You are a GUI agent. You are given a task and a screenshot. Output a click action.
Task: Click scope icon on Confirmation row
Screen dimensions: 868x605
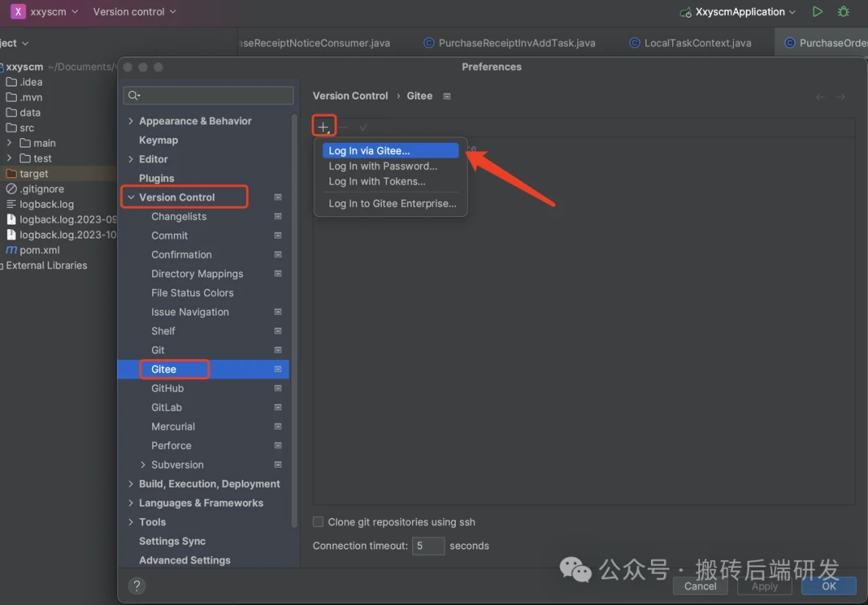click(278, 255)
